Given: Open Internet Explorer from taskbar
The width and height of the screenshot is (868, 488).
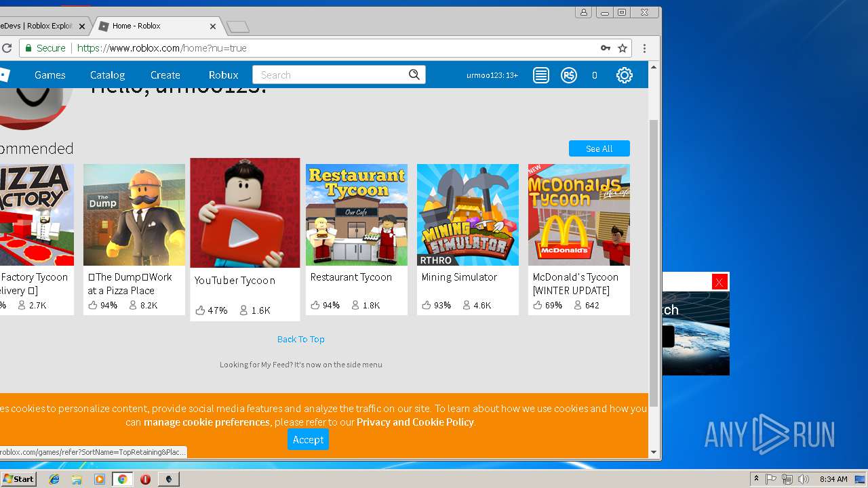Looking at the screenshot, I should [54, 479].
